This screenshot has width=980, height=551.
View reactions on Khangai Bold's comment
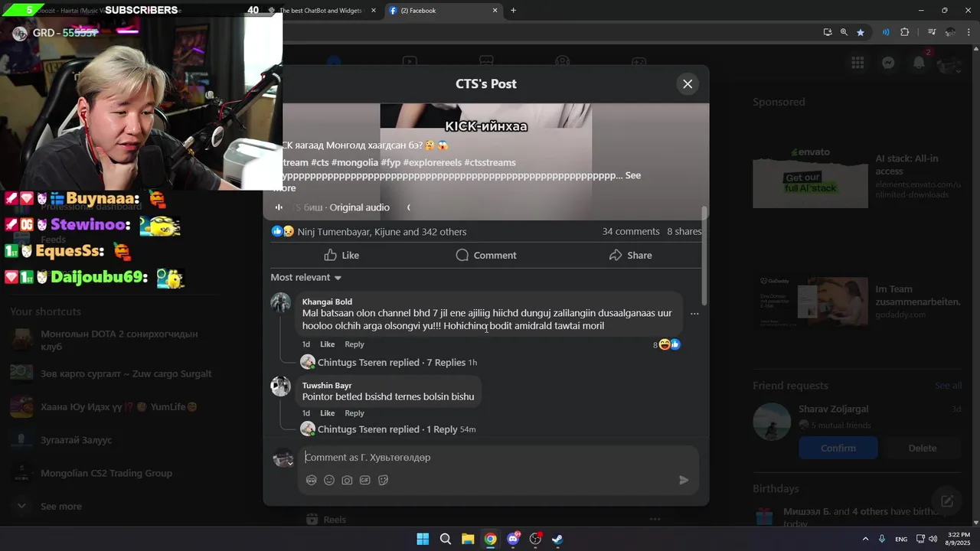667,344
